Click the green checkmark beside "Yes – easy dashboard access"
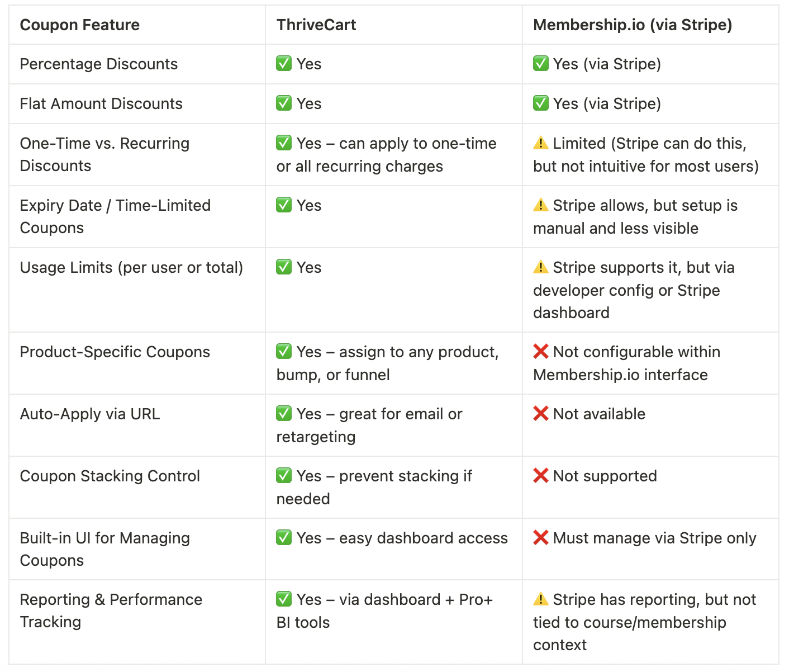 coord(284,538)
